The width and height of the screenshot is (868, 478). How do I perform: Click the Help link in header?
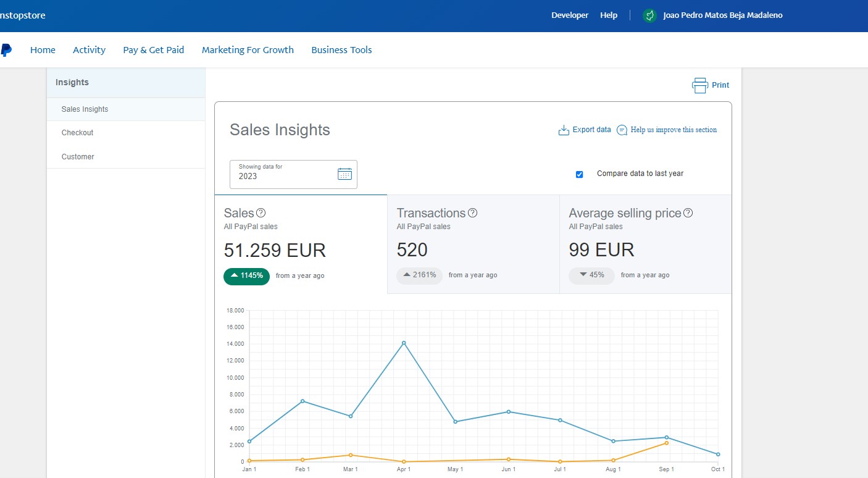tap(608, 15)
